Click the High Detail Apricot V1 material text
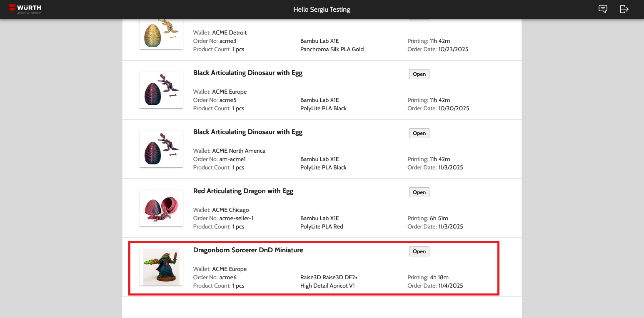Viewport: 644px width, 318px height. point(327,286)
